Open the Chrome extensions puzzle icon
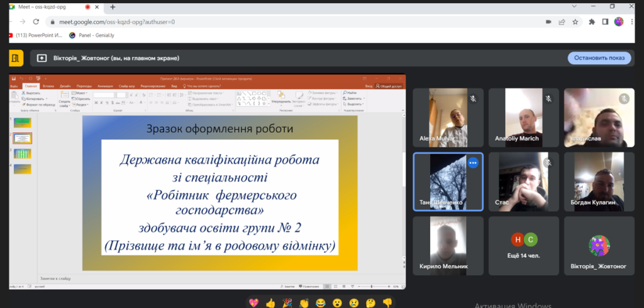Screen dimensions: 644x308 point(592,21)
